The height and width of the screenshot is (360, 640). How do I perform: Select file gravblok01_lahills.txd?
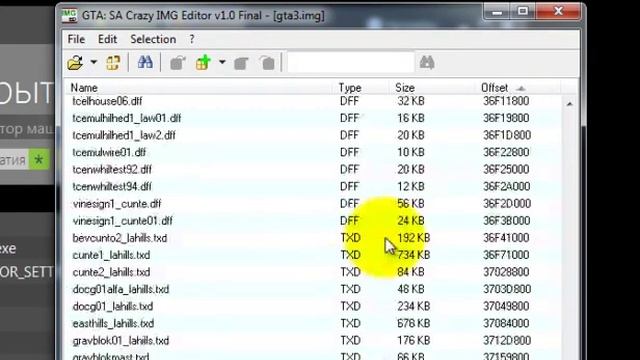point(120,341)
